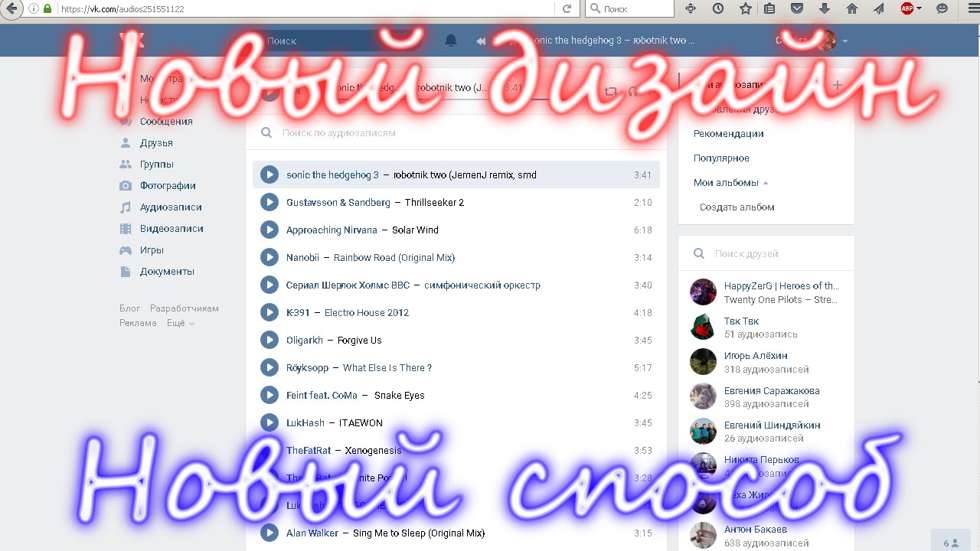
Task: Open VK notifications bell
Action: point(451,41)
